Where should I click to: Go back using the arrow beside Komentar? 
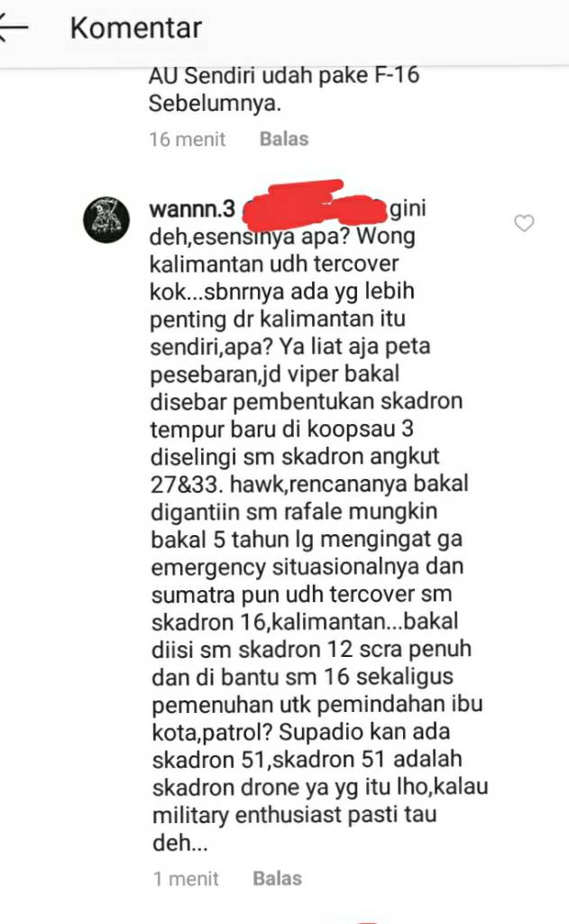pyautogui.click(x=13, y=28)
